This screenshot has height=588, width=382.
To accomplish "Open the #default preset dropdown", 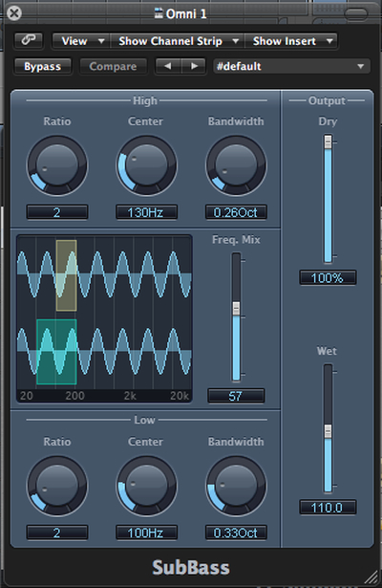I will click(x=291, y=66).
